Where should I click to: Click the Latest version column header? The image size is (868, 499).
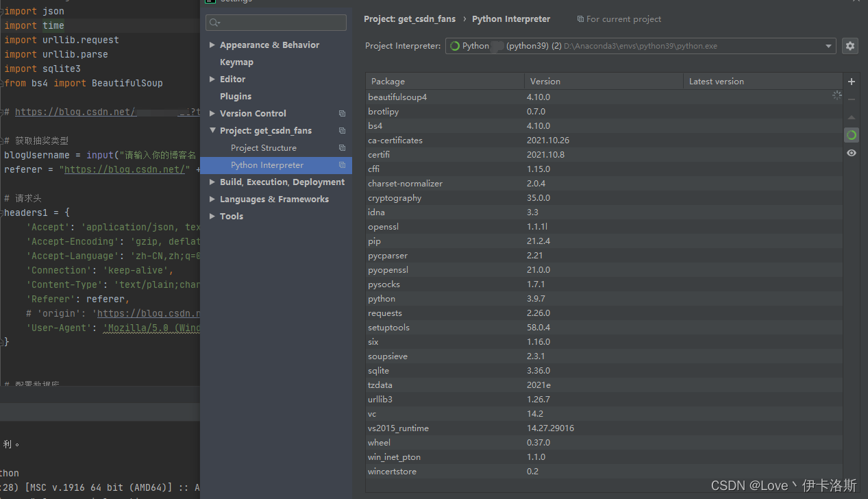pyautogui.click(x=762, y=81)
